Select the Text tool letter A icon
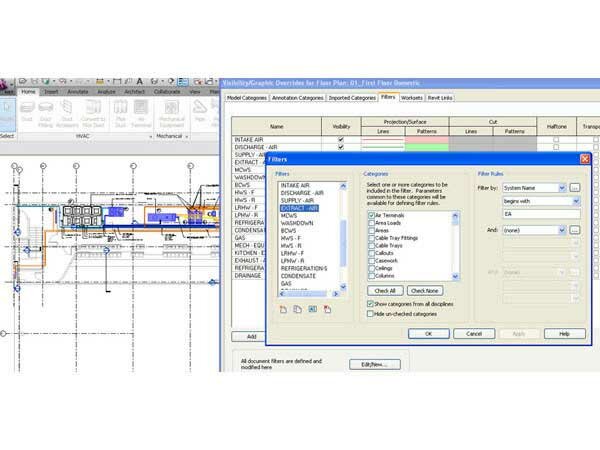 click(x=140, y=81)
